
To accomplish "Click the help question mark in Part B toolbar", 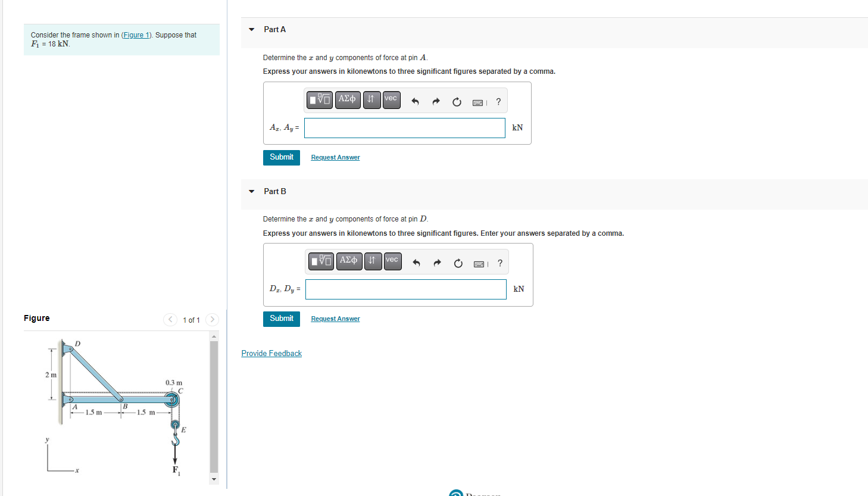I will click(x=499, y=263).
